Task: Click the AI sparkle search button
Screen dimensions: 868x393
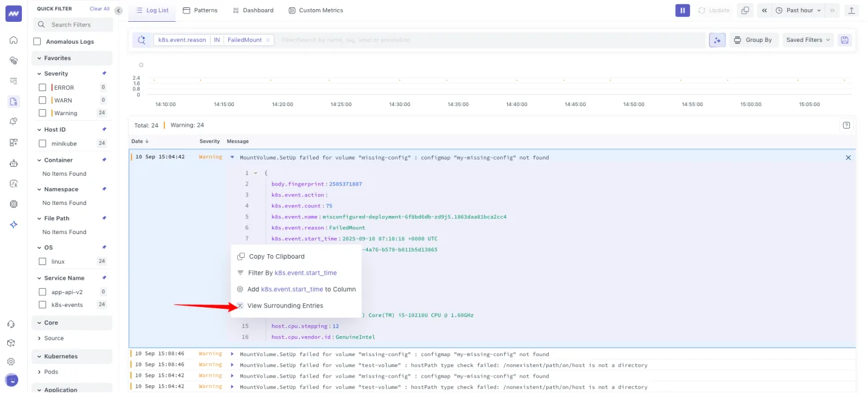Action: 717,40
